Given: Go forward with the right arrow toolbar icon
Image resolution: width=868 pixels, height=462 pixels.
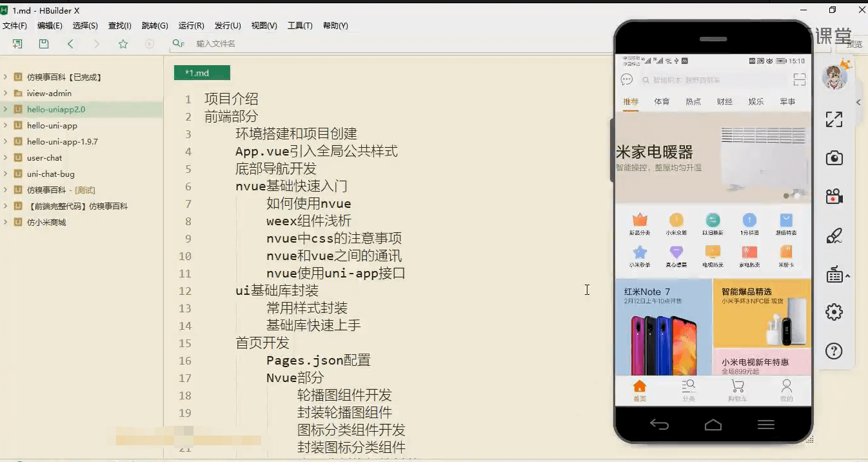Looking at the screenshot, I should pos(97,44).
